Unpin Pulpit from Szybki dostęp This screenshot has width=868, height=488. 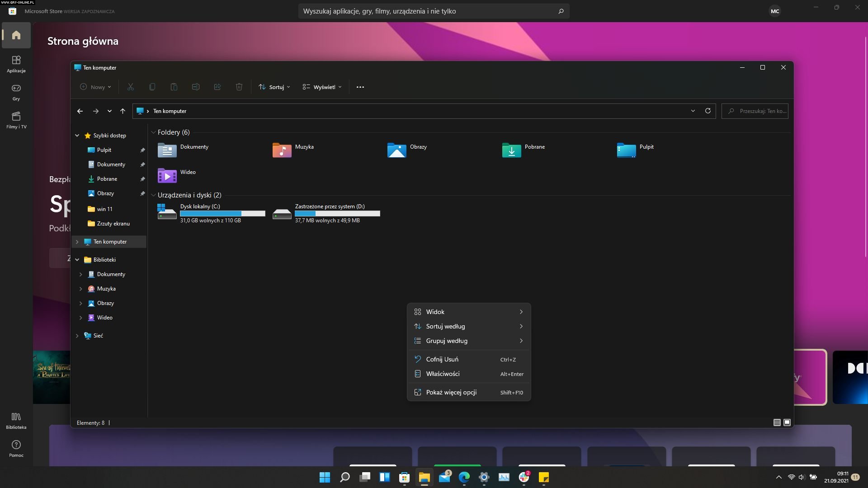(142, 150)
